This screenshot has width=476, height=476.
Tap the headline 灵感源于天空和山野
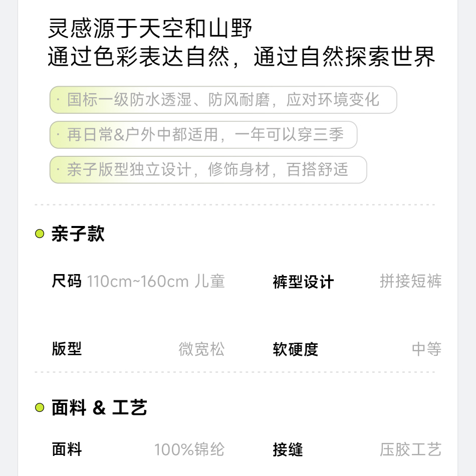150,29
